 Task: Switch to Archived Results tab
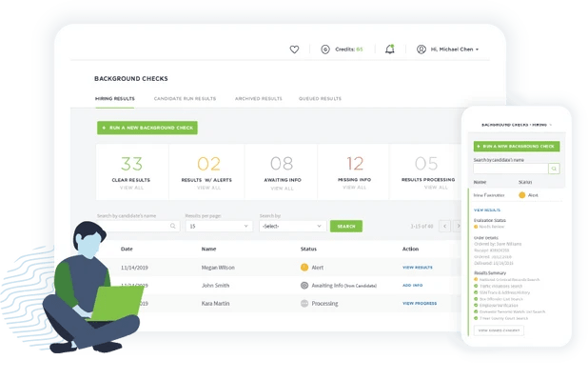(259, 99)
